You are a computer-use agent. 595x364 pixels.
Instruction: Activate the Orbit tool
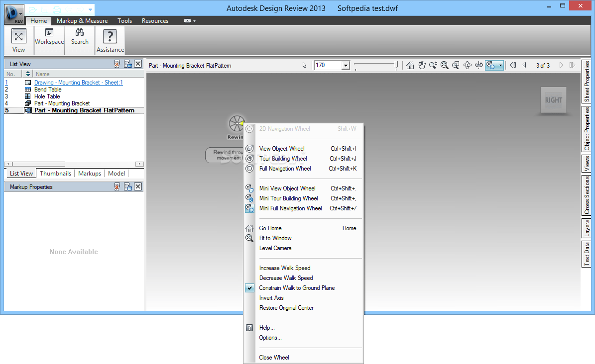pos(467,65)
